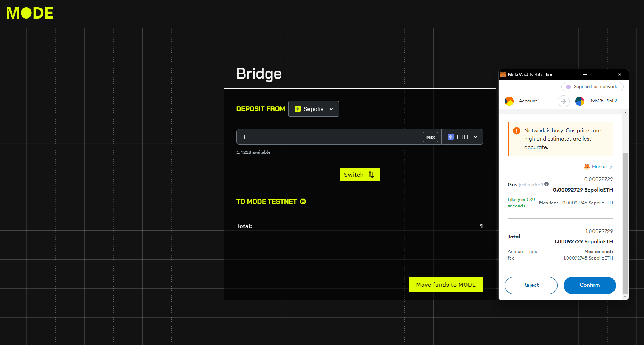Click the gas estimate info icon

(547, 184)
